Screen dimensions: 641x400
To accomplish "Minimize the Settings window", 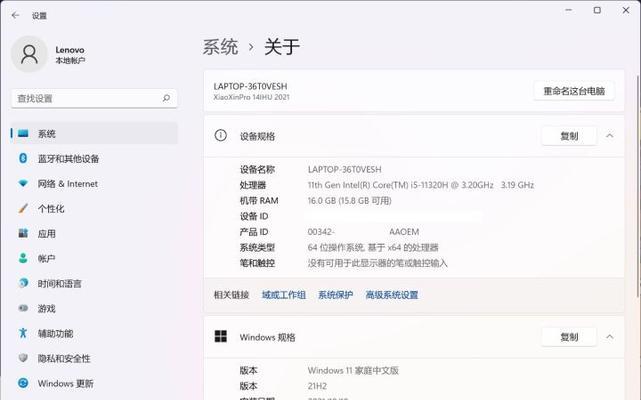I will coord(569,10).
